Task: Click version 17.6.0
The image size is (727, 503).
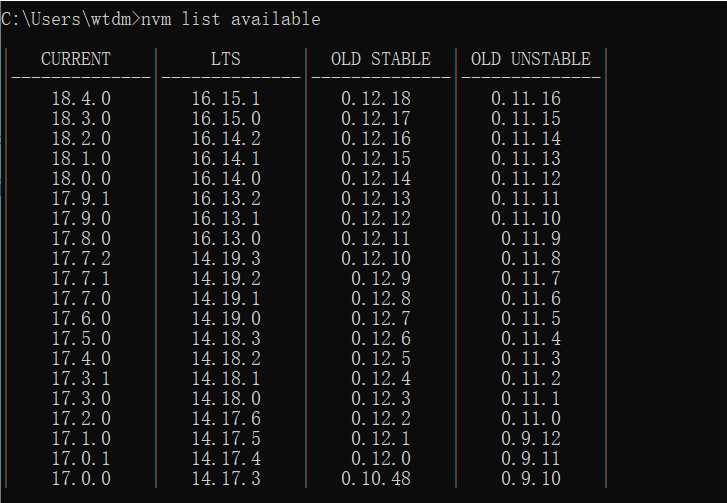Action: tap(81, 318)
